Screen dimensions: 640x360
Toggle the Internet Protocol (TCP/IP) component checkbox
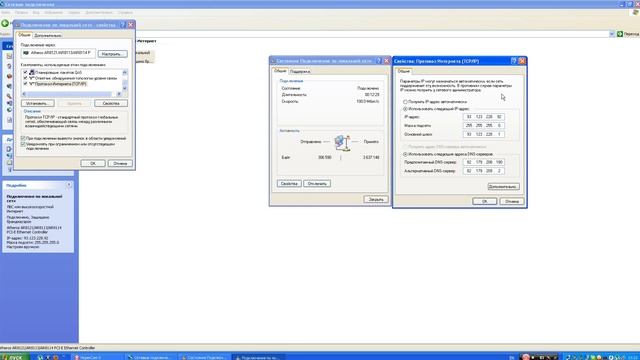[25, 84]
